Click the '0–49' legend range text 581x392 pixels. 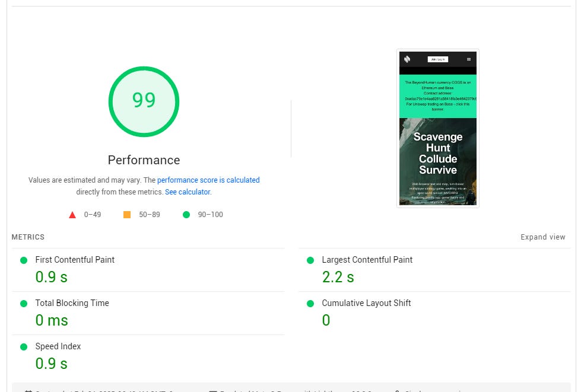click(x=92, y=215)
